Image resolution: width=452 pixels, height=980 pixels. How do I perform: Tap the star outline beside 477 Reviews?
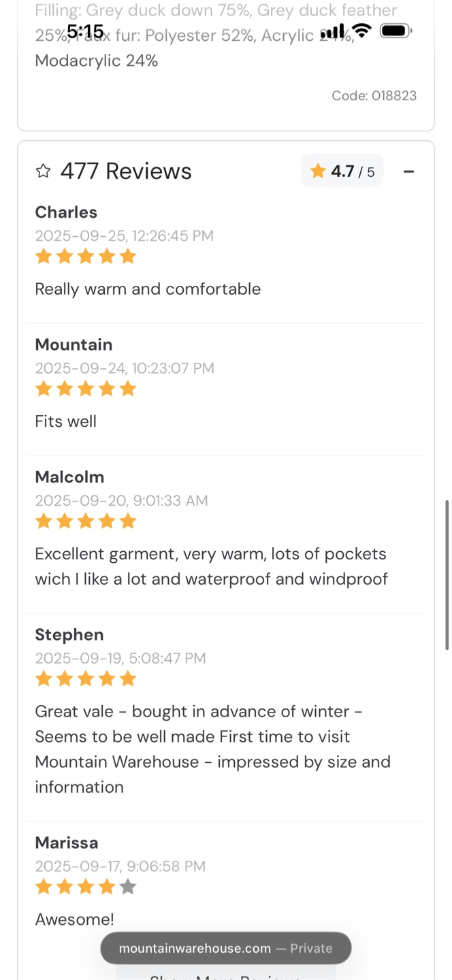[43, 171]
